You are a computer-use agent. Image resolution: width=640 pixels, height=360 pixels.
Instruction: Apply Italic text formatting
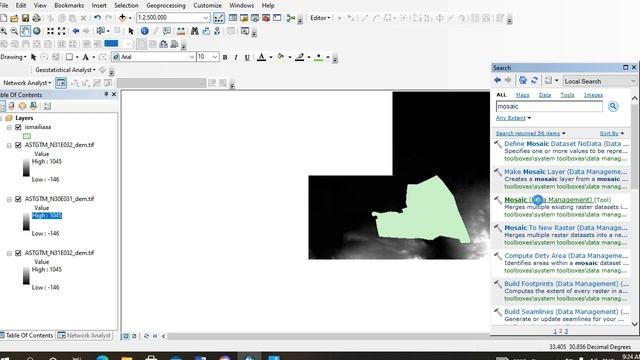(236, 58)
